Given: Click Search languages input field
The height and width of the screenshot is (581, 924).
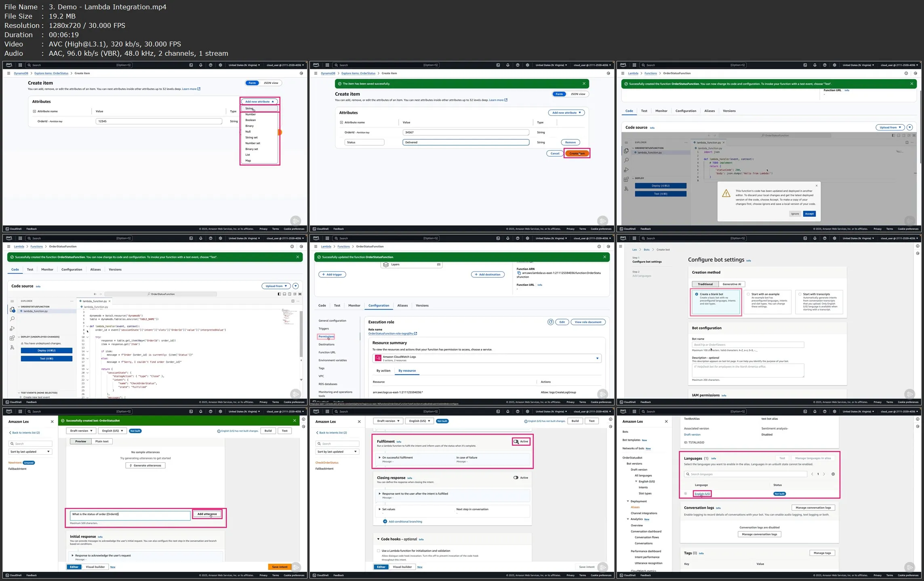Looking at the screenshot, I should point(746,474).
